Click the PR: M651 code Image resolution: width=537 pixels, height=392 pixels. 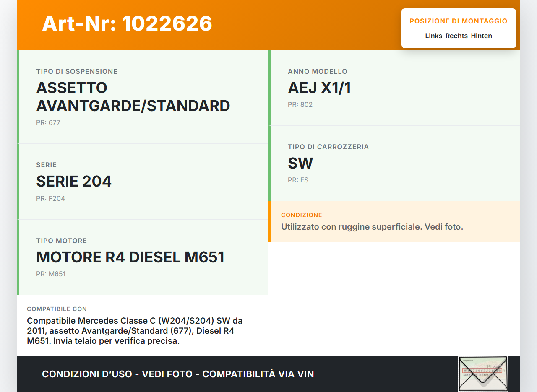[x=51, y=274]
